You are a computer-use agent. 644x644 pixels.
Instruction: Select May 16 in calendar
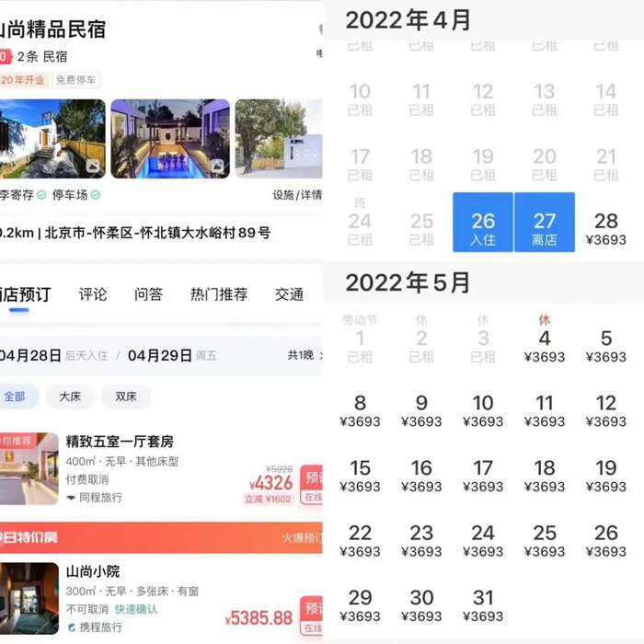click(x=421, y=476)
